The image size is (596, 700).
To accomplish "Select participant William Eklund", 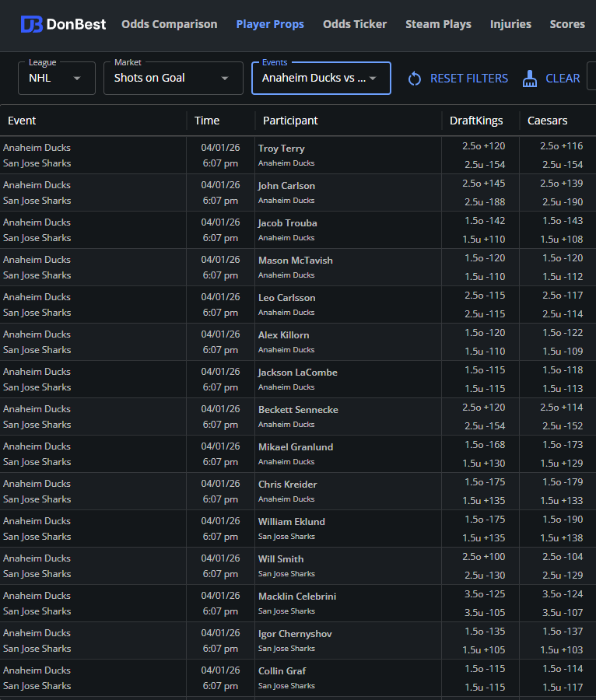I will (292, 522).
